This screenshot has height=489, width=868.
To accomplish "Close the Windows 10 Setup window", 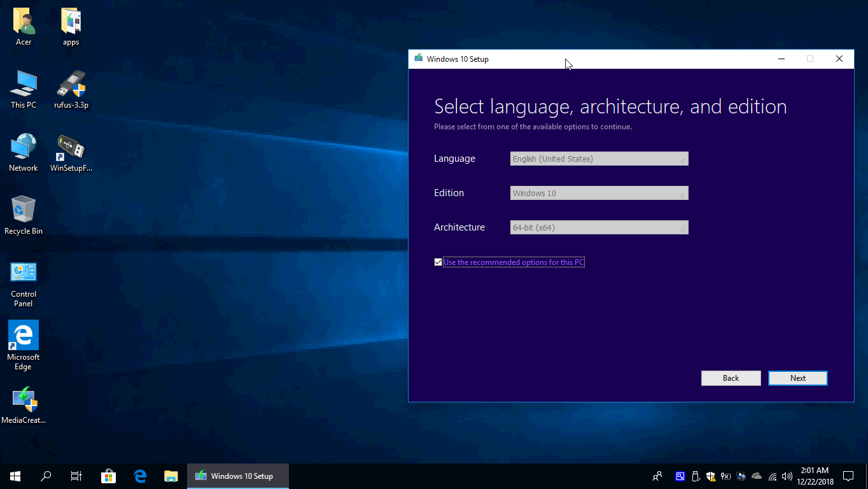I will [839, 59].
